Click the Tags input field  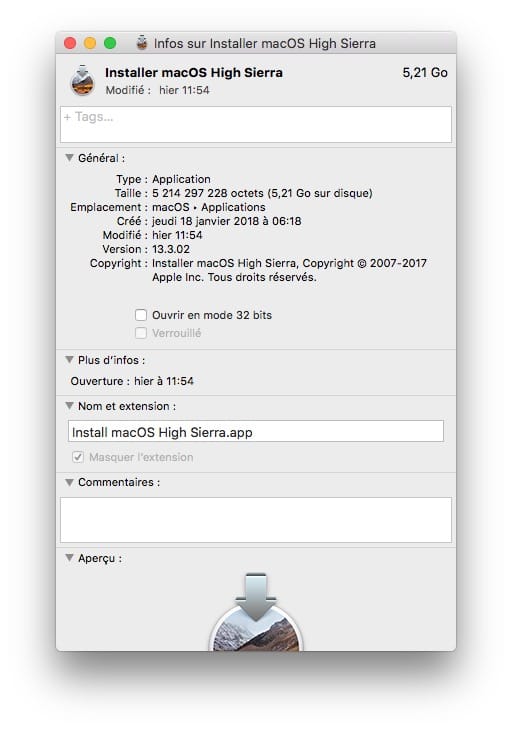pyautogui.click(x=256, y=124)
